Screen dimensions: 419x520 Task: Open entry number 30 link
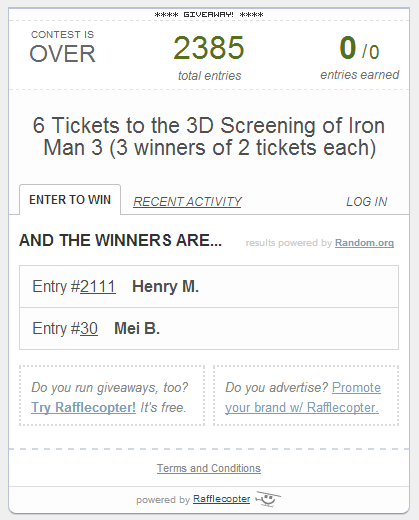89,329
